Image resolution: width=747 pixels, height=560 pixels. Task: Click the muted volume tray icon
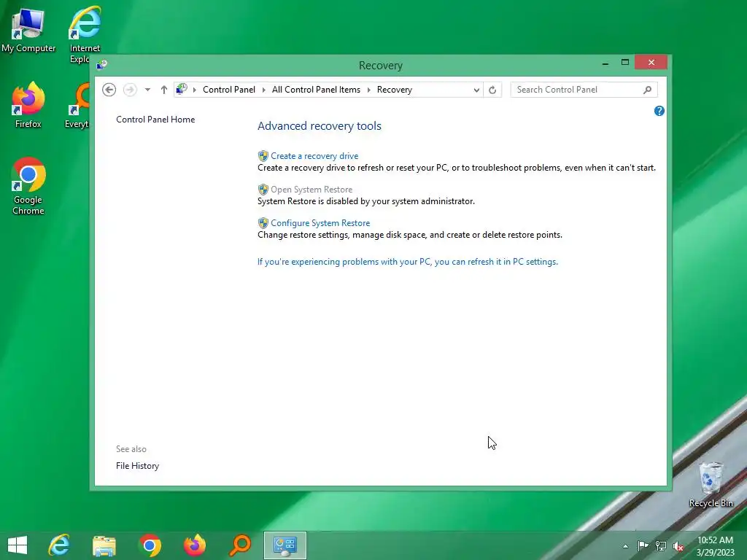(678, 546)
